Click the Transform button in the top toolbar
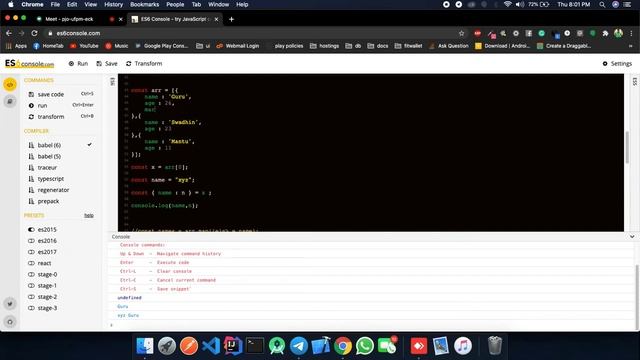The image size is (640, 360). click(x=144, y=64)
